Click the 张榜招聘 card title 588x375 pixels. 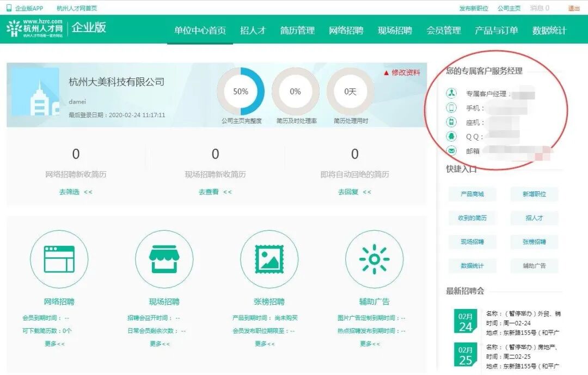269,301
